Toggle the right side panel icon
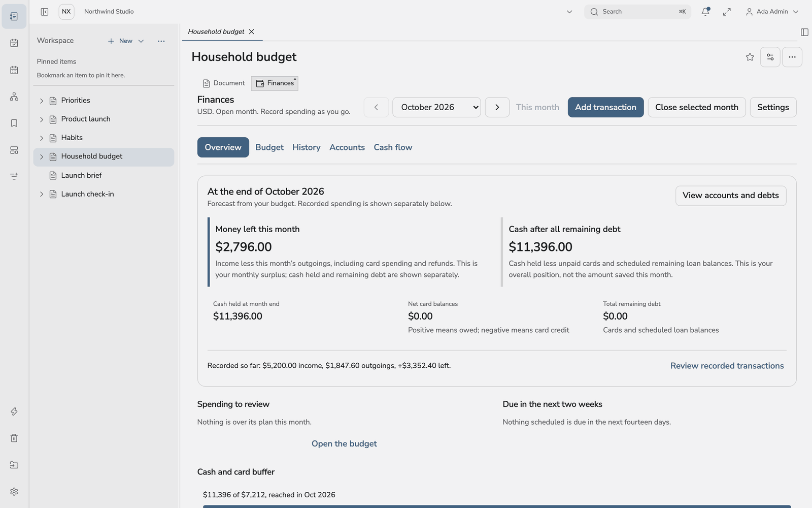 (804, 32)
